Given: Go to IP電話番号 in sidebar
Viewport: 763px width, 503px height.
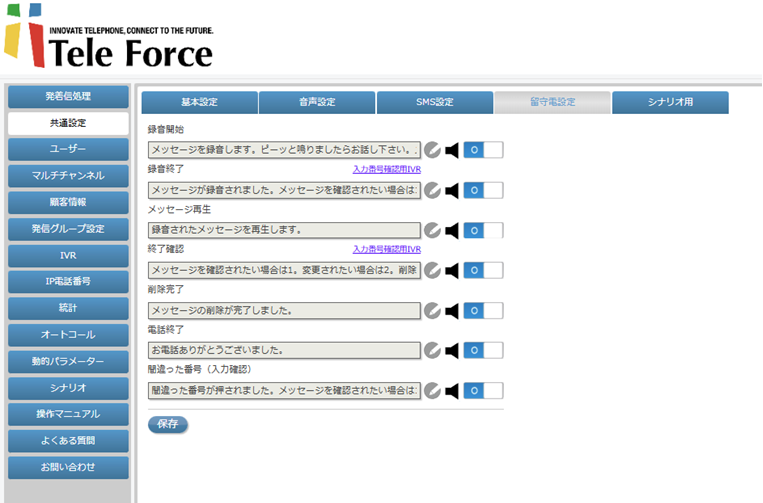Looking at the screenshot, I should coord(68,281).
